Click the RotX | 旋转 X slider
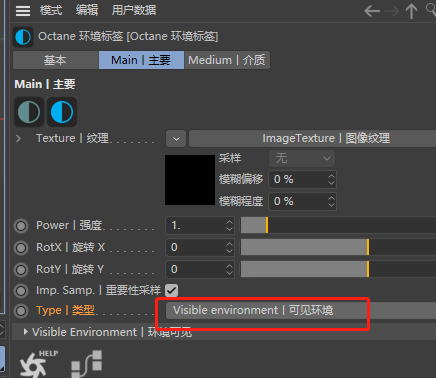Image resolution: width=436 pixels, height=378 pixels. click(x=338, y=247)
